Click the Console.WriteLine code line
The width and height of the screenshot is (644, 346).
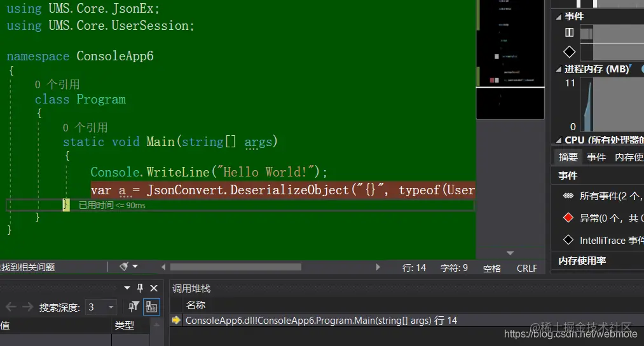click(209, 172)
